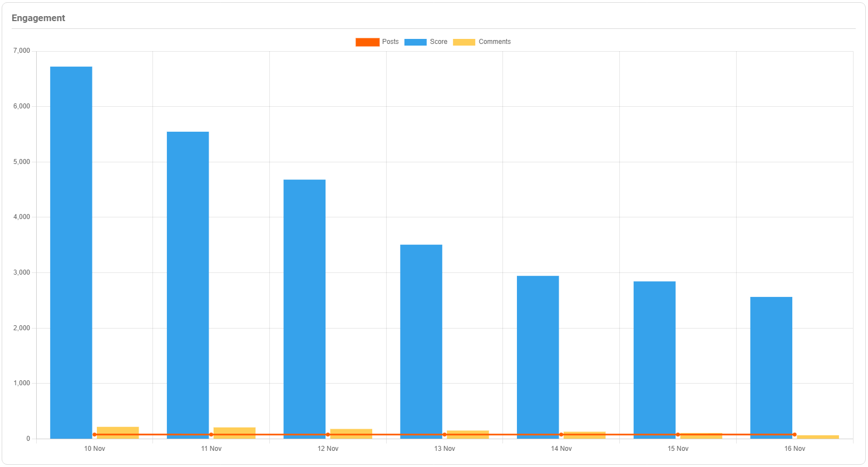
Task: Toggle Comments series via its legend text
Action: 494,42
